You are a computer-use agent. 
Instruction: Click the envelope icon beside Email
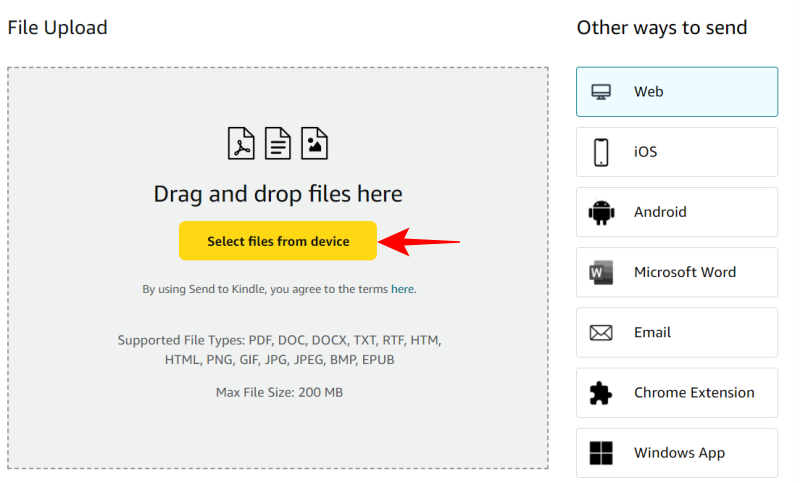click(x=601, y=333)
